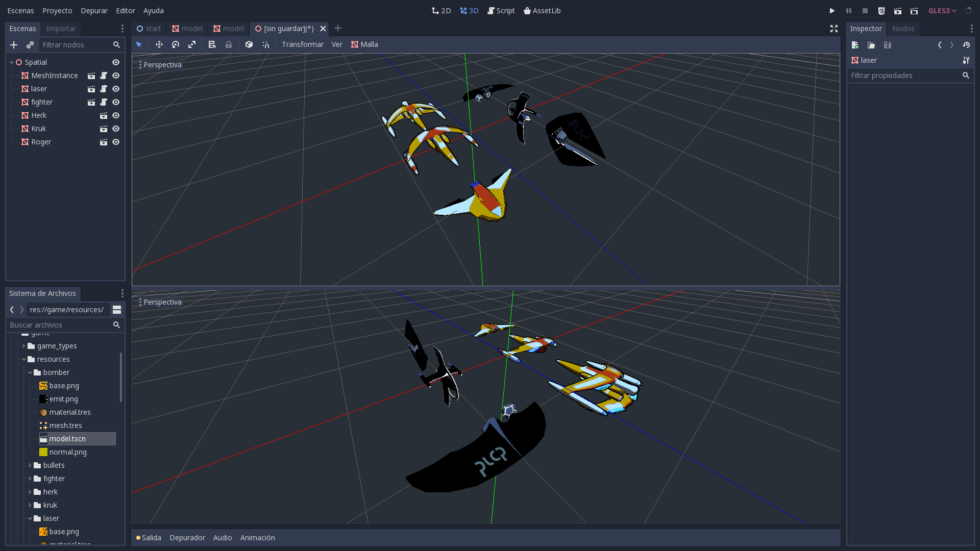
Task: Click the pause scene button
Action: (849, 11)
